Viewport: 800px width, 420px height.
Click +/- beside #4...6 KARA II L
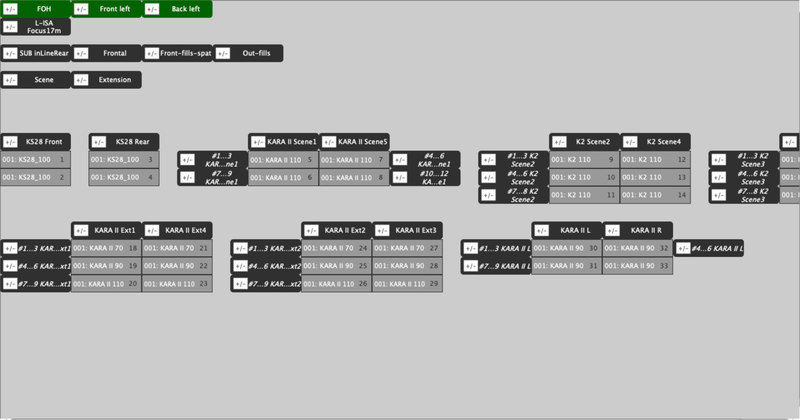(683, 249)
